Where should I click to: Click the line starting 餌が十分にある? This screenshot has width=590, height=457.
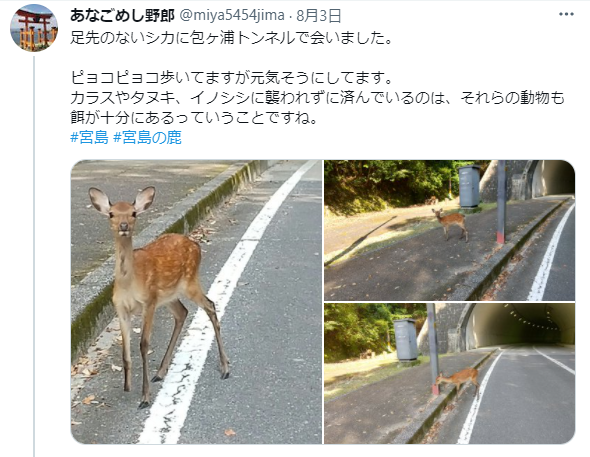click(194, 118)
